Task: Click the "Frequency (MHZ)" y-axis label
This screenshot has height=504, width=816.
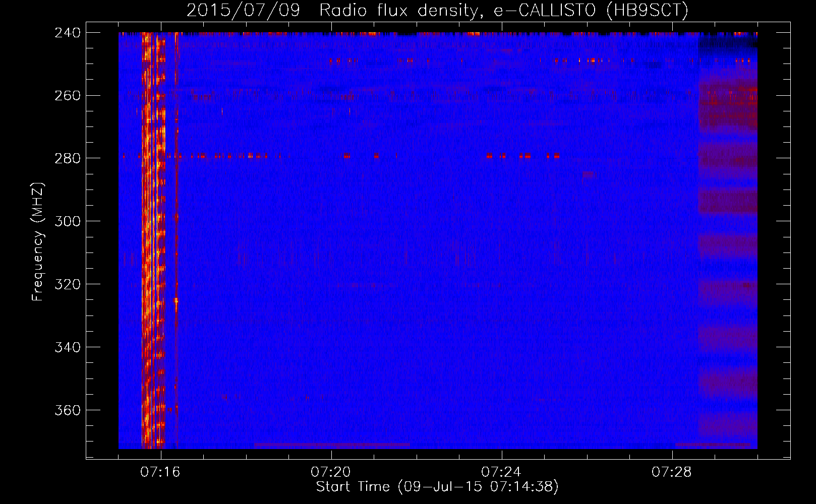Action: pyautogui.click(x=38, y=242)
